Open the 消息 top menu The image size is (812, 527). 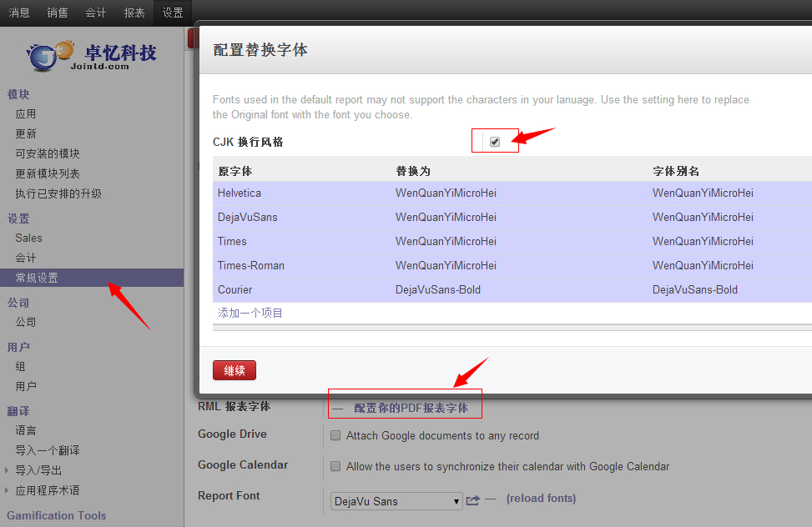point(19,13)
